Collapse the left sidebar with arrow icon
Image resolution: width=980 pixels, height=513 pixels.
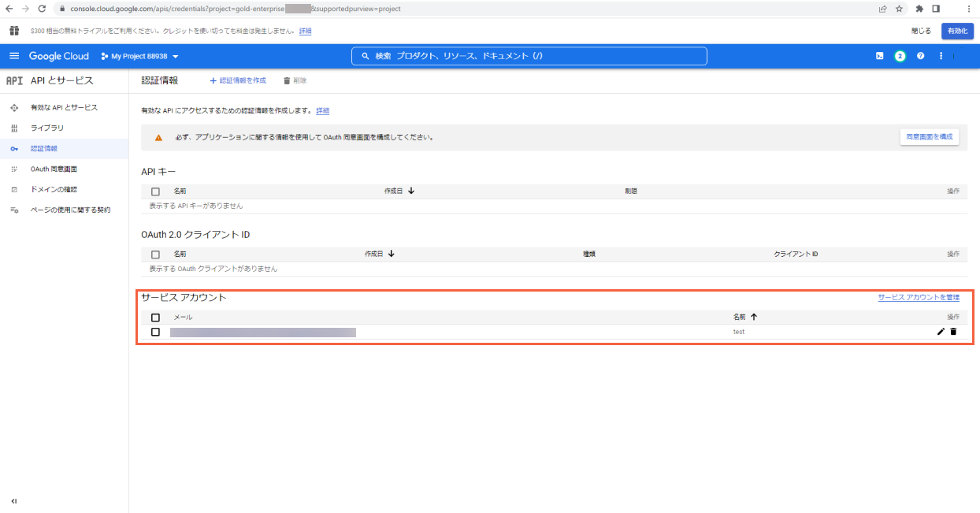(x=14, y=500)
